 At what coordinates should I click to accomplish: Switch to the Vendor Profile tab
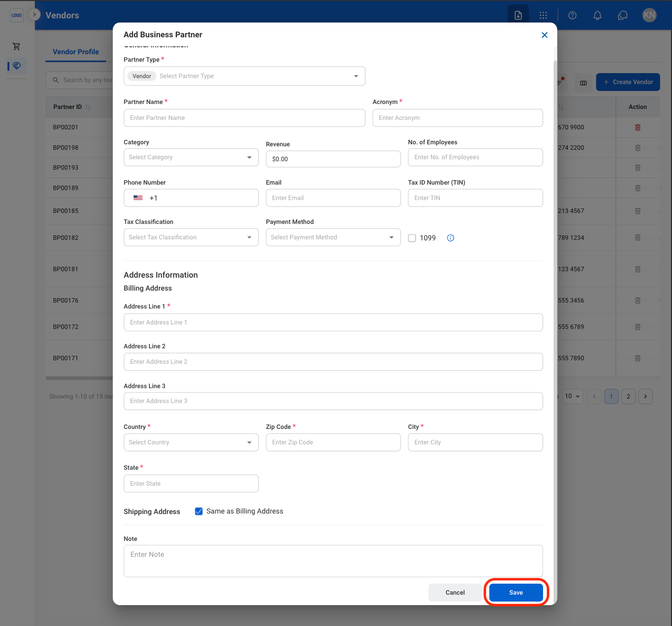pyautogui.click(x=76, y=52)
